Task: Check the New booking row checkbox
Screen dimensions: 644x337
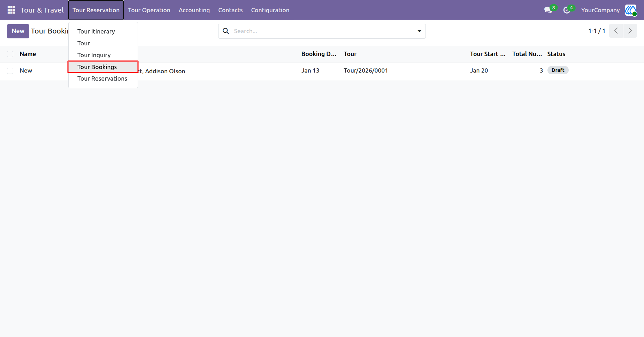Action: (10, 71)
